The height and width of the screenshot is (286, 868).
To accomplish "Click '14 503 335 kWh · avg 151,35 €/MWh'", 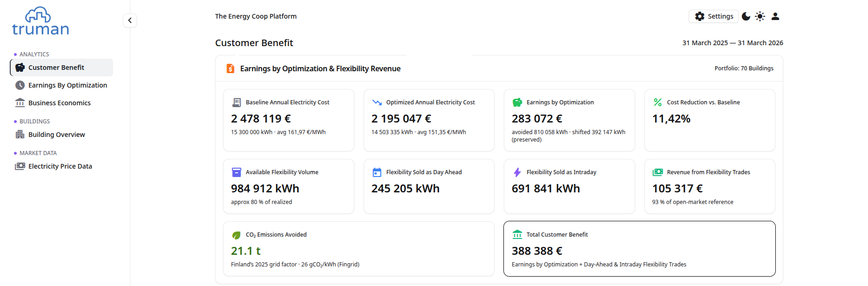I will click(419, 132).
